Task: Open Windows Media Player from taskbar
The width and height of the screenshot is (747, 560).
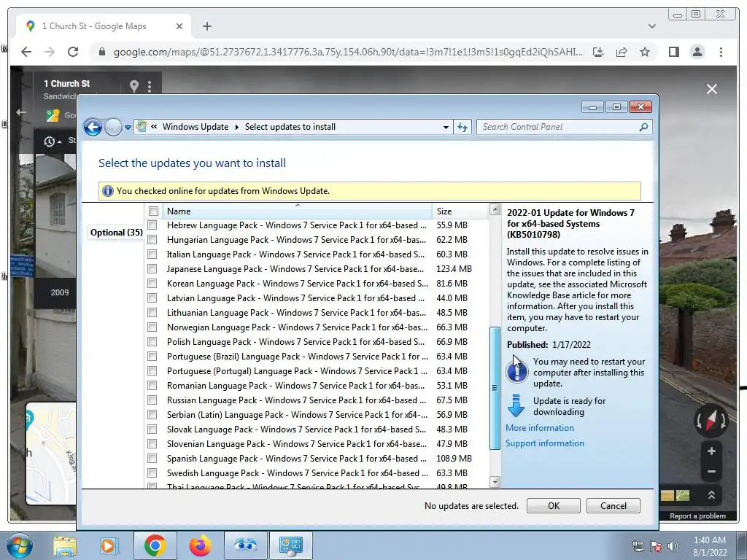Action: (x=108, y=545)
